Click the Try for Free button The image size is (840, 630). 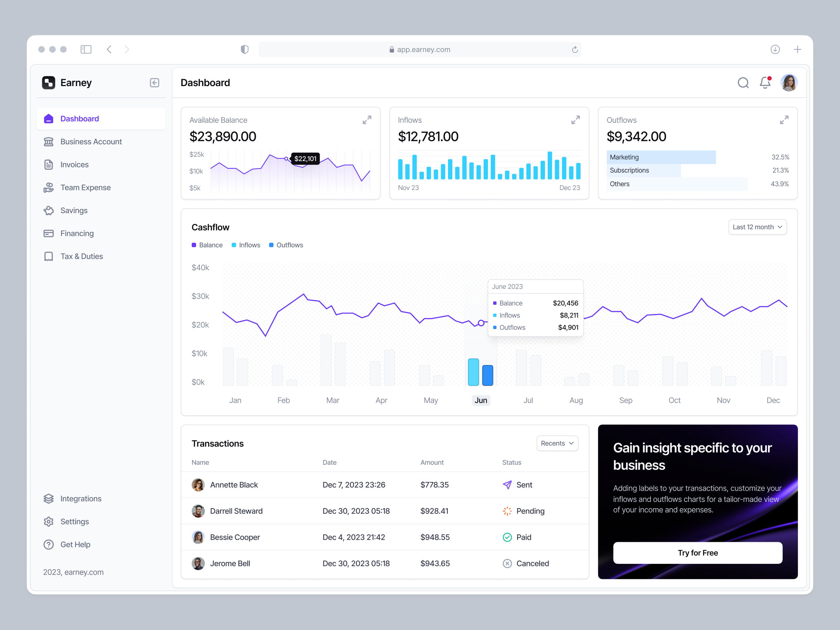click(698, 553)
